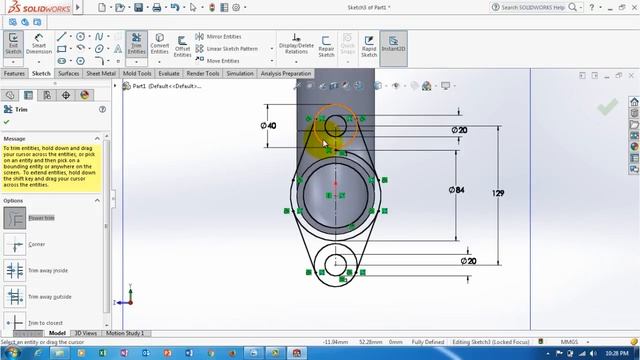This screenshot has height=360, width=640.
Task: Select the Polygon sketch tool
Action: pos(80,61)
